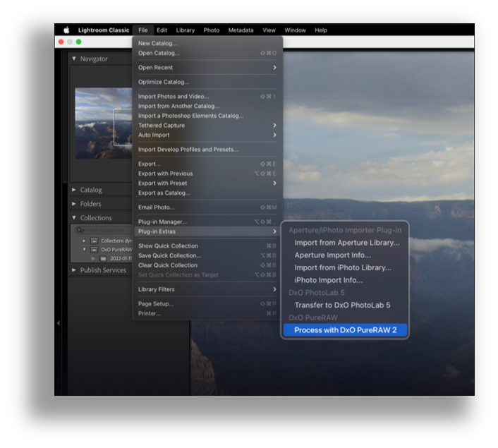Viewport: 498px width, 448px height.
Task: Open the Plug-in Manager...
Action: click(207, 222)
